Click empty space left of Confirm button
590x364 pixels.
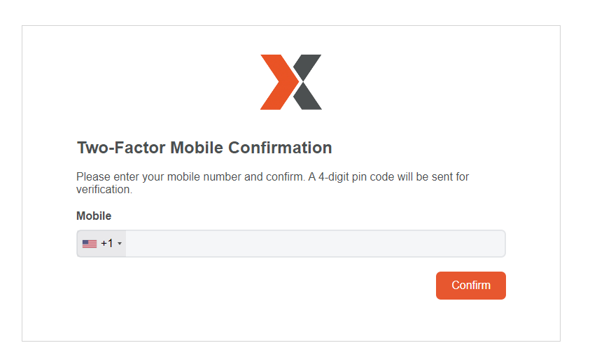[x=280, y=286]
